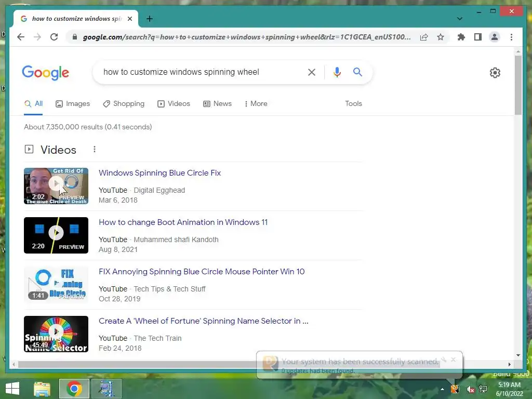Click the Google logo
Screen dimensions: 532x399
(46, 73)
